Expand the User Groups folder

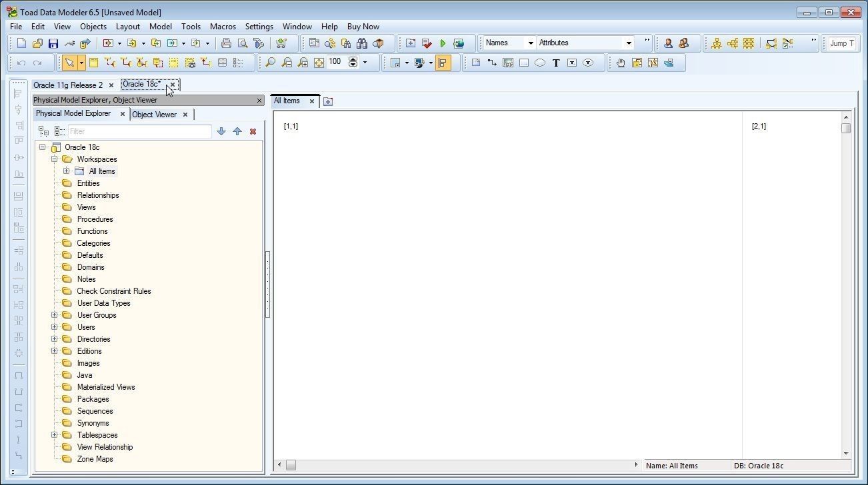pos(55,315)
